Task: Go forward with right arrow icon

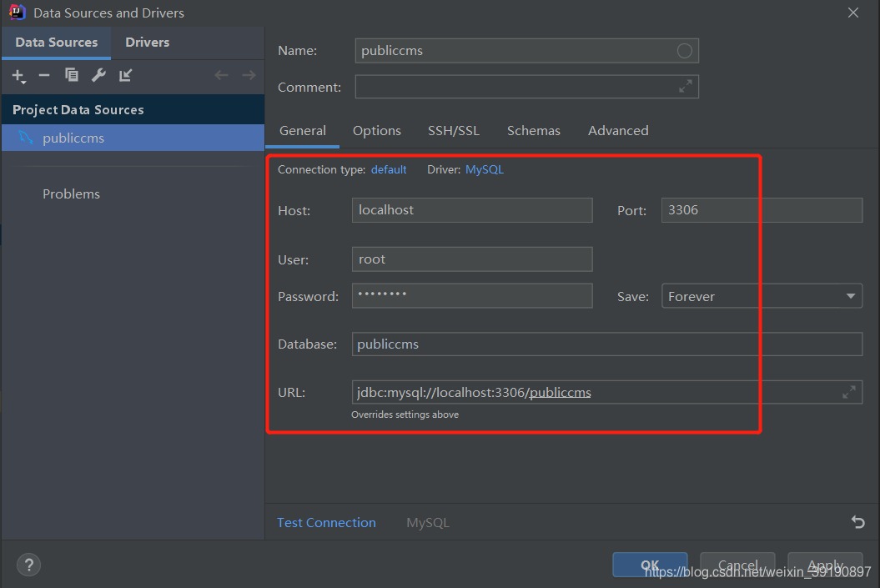Action: click(x=249, y=75)
